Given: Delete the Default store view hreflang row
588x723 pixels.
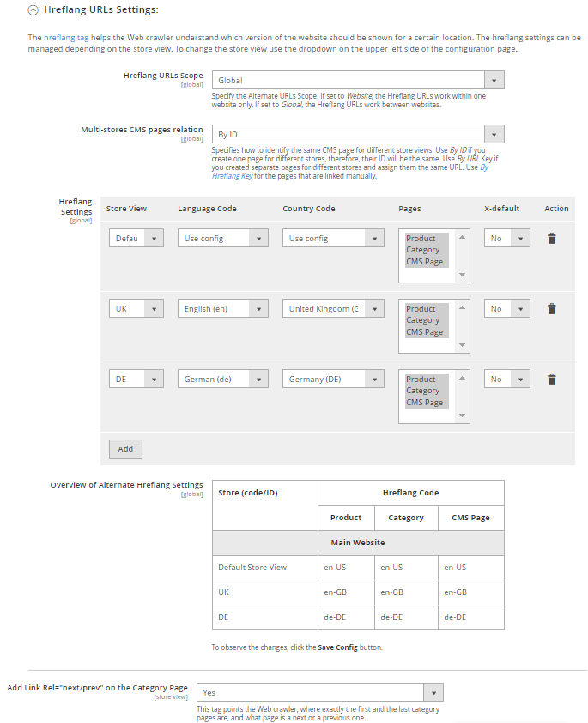Looking at the screenshot, I should point(551,239).
